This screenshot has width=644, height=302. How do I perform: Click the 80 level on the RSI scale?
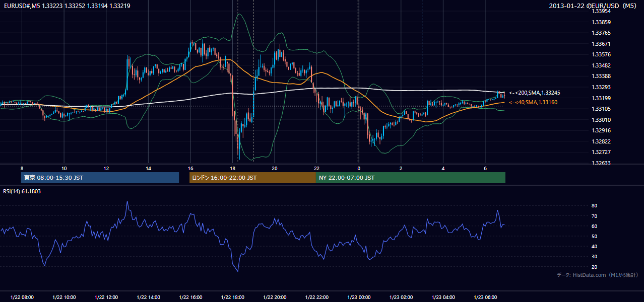coord(595,206)
